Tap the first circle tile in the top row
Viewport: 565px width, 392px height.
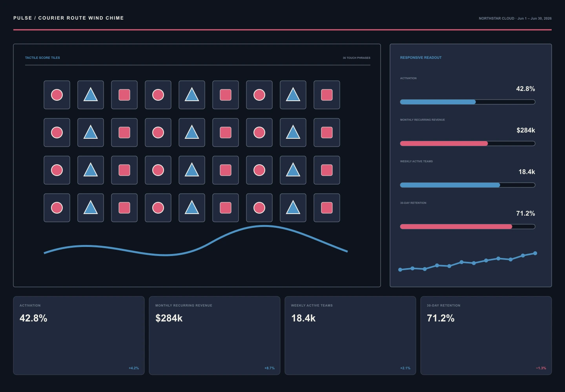pyautogui.click(x=57, y=95)
